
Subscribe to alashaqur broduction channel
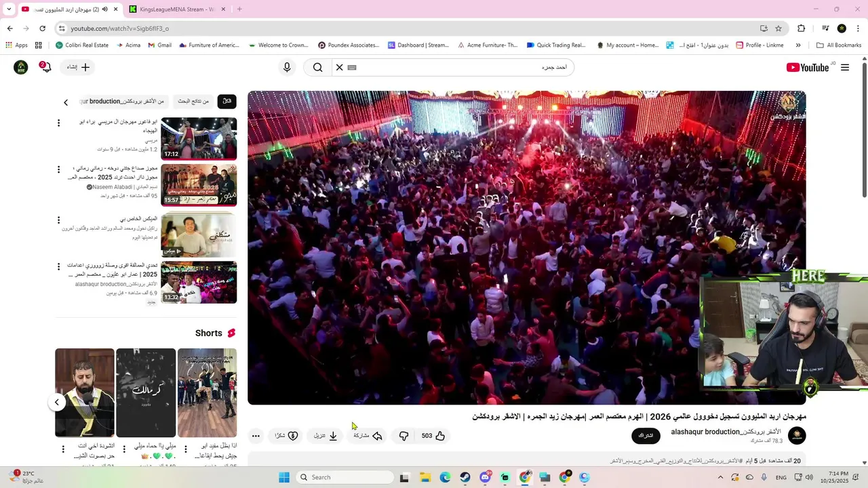(646, 436)
